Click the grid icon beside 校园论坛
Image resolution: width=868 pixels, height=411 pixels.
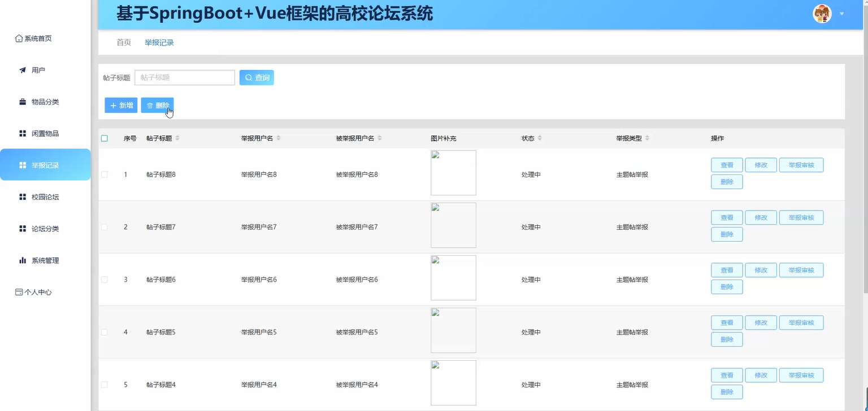click(23, 196)
